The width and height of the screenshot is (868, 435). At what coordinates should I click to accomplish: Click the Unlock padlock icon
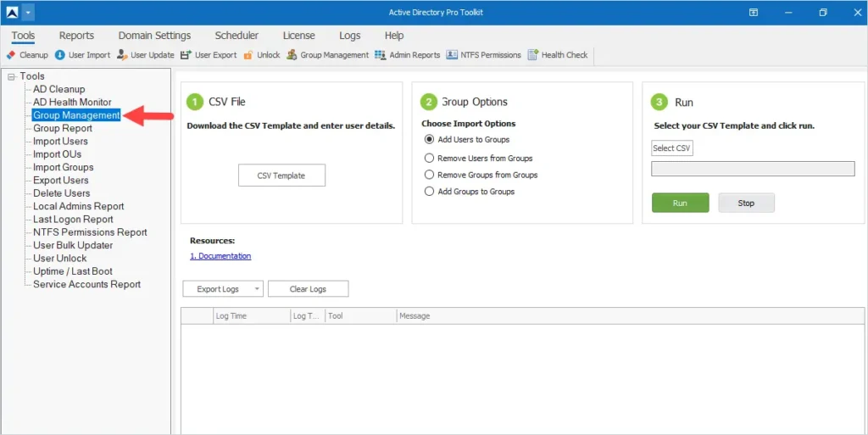(248, 55)
